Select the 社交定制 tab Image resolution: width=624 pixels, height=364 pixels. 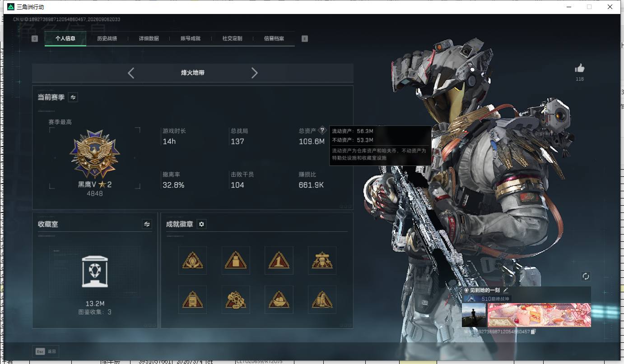point(233,39)
